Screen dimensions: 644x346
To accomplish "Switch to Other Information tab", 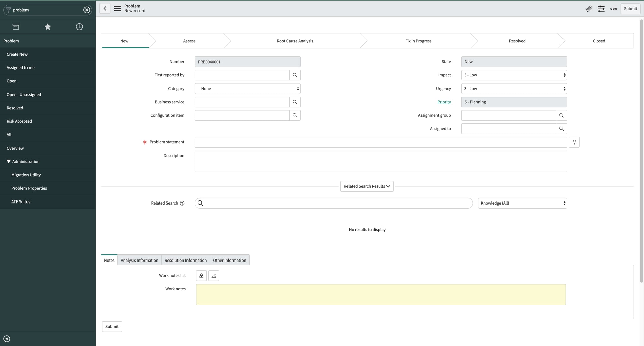I will (x=229, y=260).
